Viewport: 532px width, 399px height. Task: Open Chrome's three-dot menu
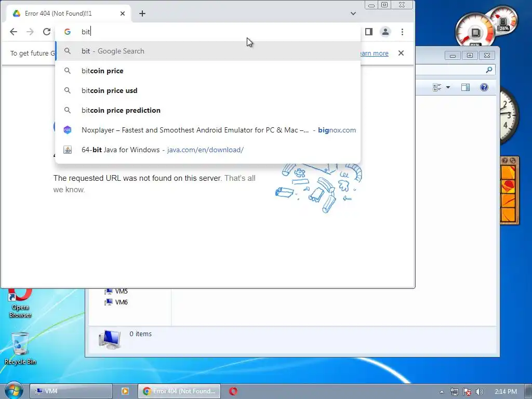coord(403,32)
